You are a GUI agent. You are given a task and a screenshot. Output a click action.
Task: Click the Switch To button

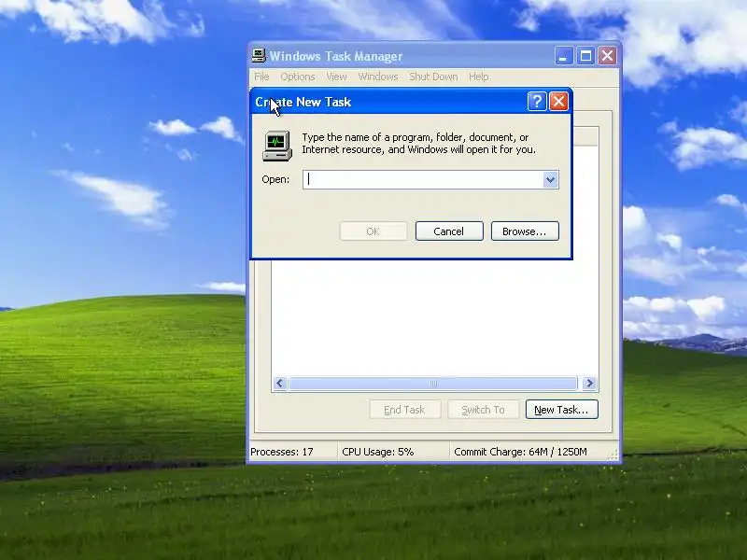(x=483, y=410)
